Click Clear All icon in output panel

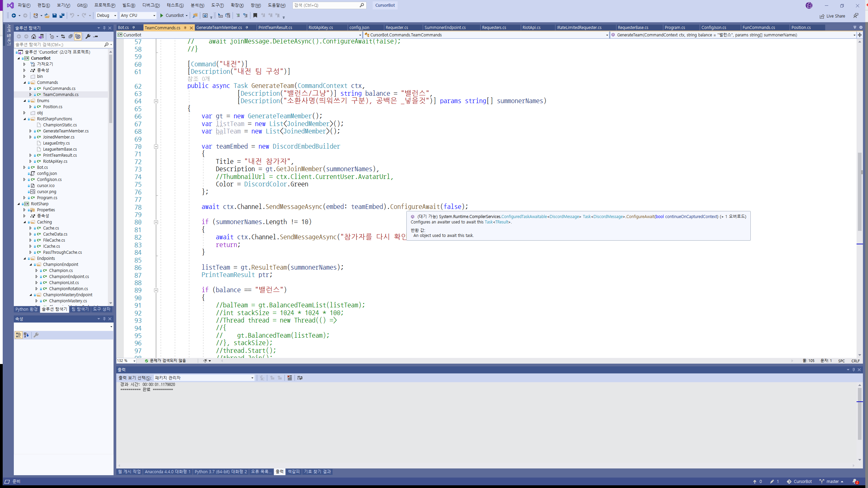(x=289, y=378)
